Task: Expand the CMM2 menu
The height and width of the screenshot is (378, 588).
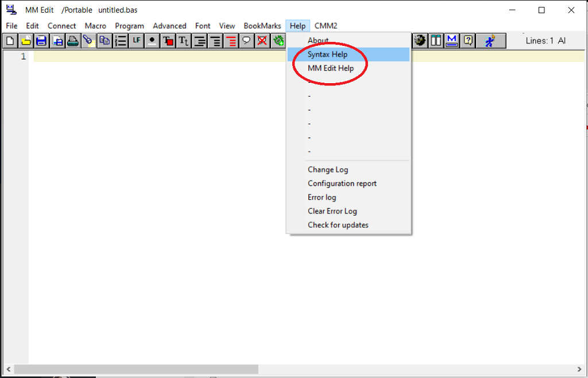Action: 326,26
